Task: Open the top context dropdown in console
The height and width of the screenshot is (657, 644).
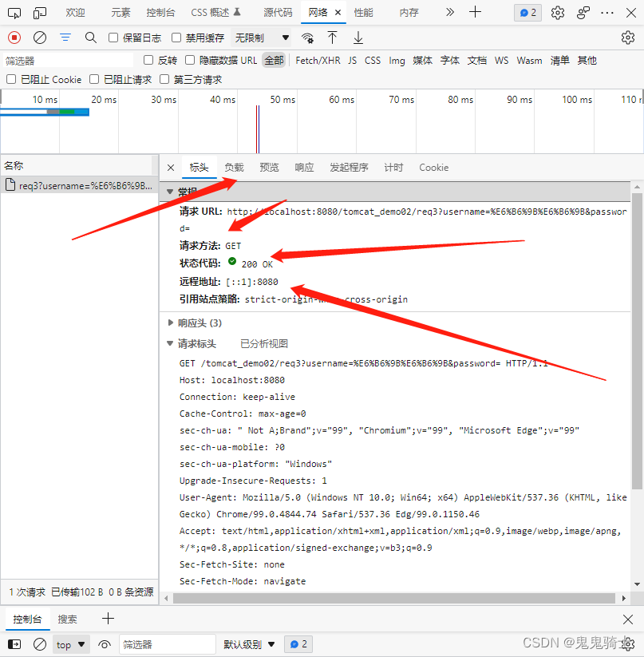Action: click(71, 644)
